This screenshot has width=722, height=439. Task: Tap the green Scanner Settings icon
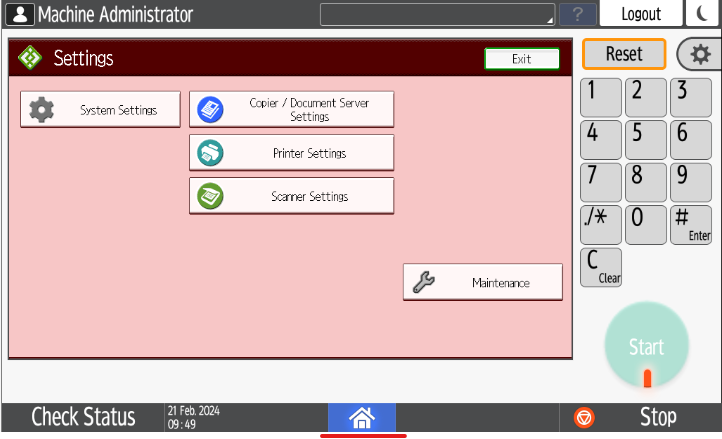(x=210, y=196)
